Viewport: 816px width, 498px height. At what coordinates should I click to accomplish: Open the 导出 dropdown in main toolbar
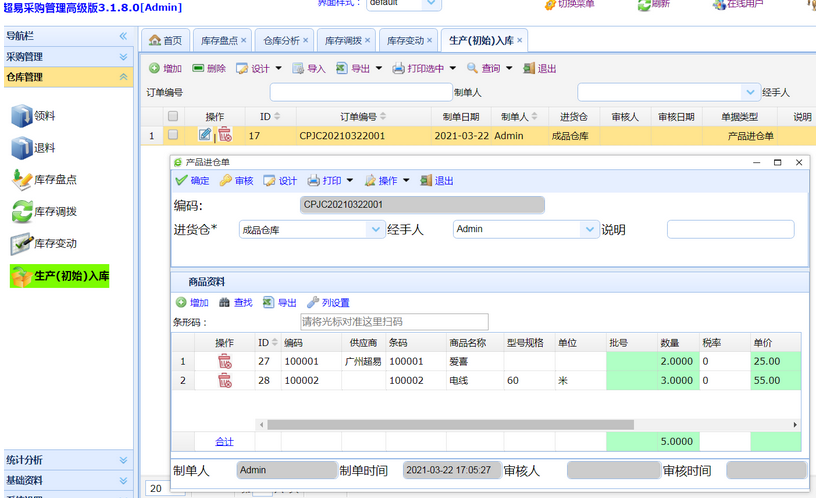click(x=379, y=68)
